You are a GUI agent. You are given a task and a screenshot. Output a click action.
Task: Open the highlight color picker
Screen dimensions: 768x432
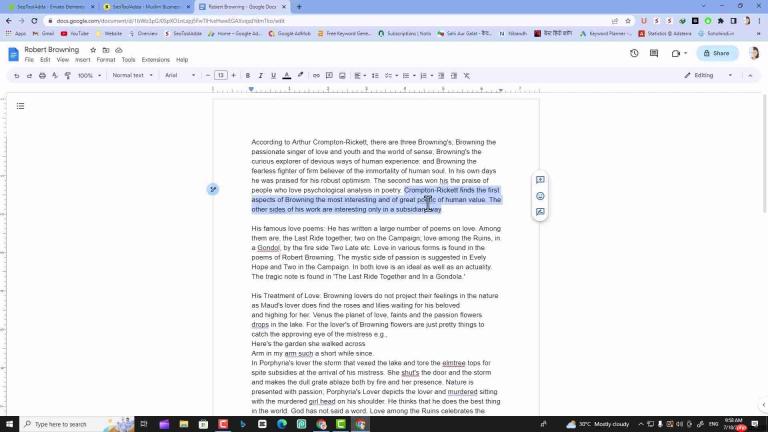pos(300,75)
